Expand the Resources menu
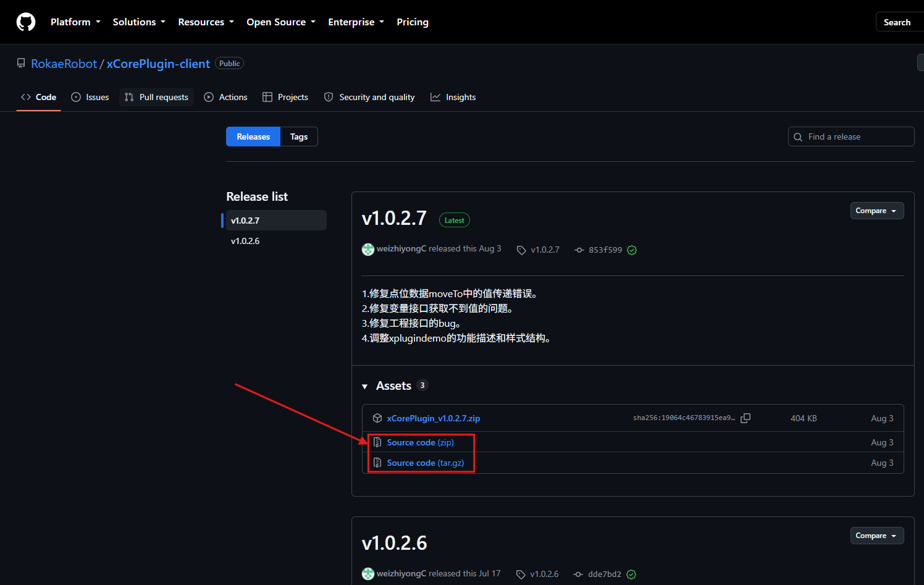 click(x=206, y=22)
